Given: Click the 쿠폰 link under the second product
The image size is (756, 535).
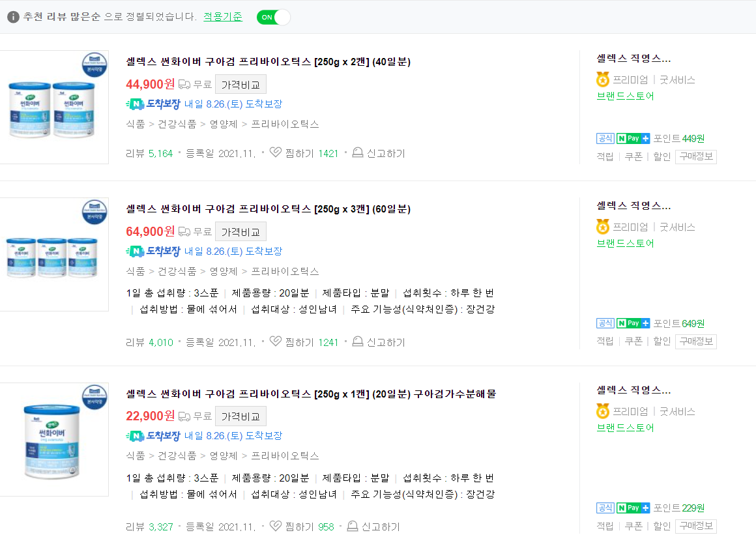Looking at the screenshot, I should tap(633, 341).
